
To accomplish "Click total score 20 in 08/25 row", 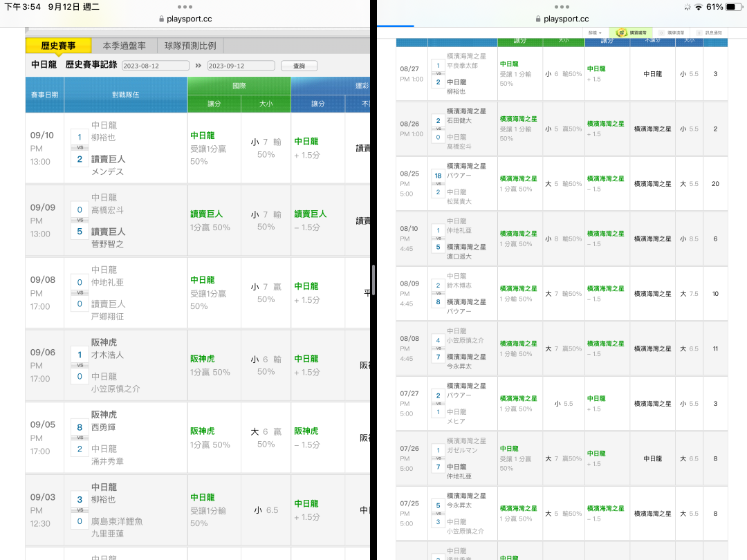I will 716,184.
